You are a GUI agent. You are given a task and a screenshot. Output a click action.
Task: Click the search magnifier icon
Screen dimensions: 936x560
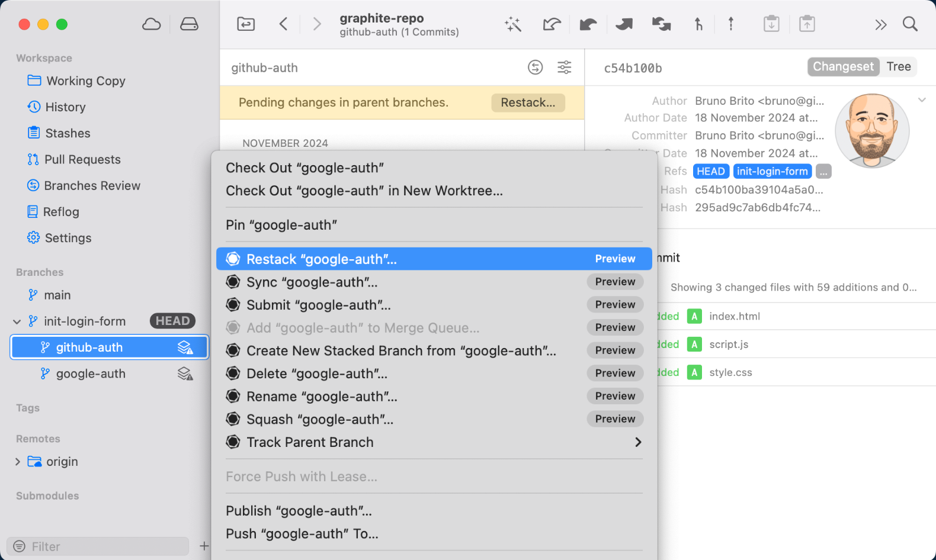pos(910,24)
